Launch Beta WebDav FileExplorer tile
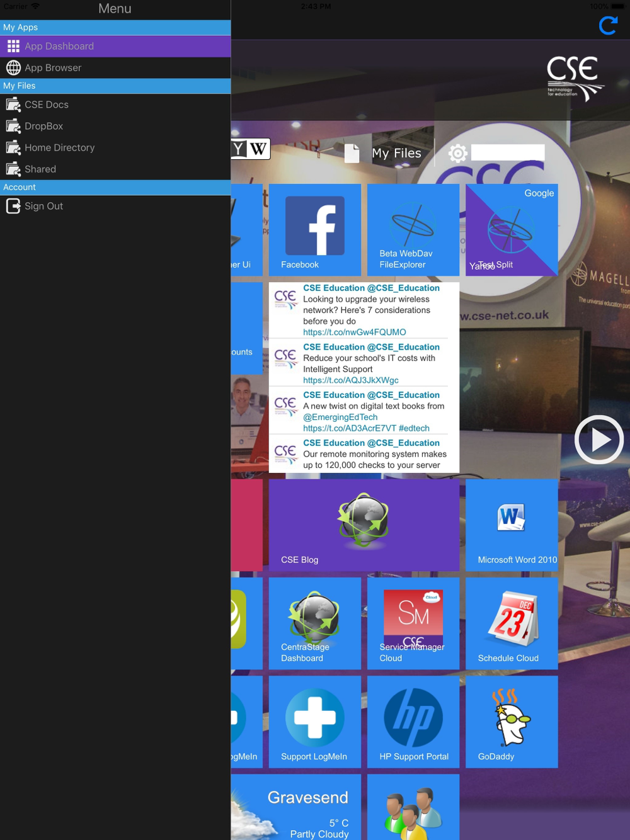 click(x=413, y=230)
